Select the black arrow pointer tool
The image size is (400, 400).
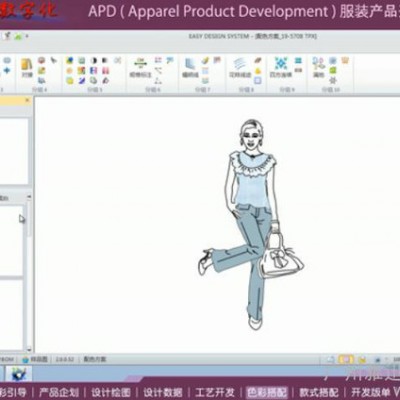coord(54,61)
